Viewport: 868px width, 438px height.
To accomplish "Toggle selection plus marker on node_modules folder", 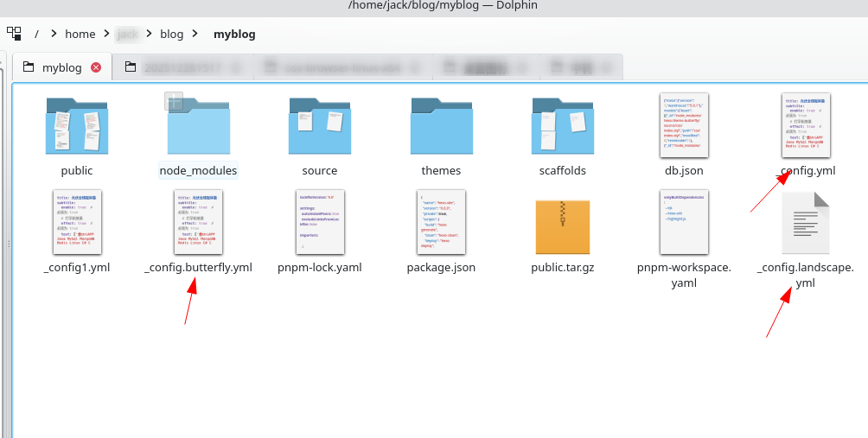I will pos(175,102).
